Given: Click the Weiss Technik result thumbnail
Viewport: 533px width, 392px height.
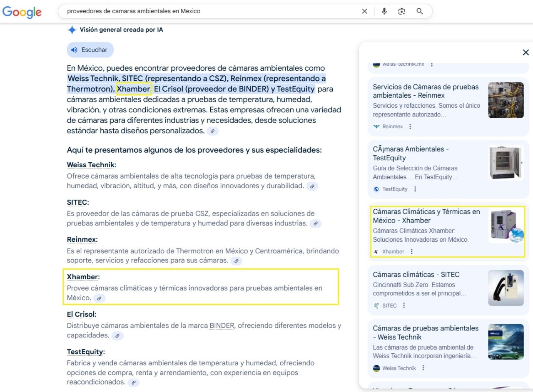Looking at the screenshot, I should [506, 342].
